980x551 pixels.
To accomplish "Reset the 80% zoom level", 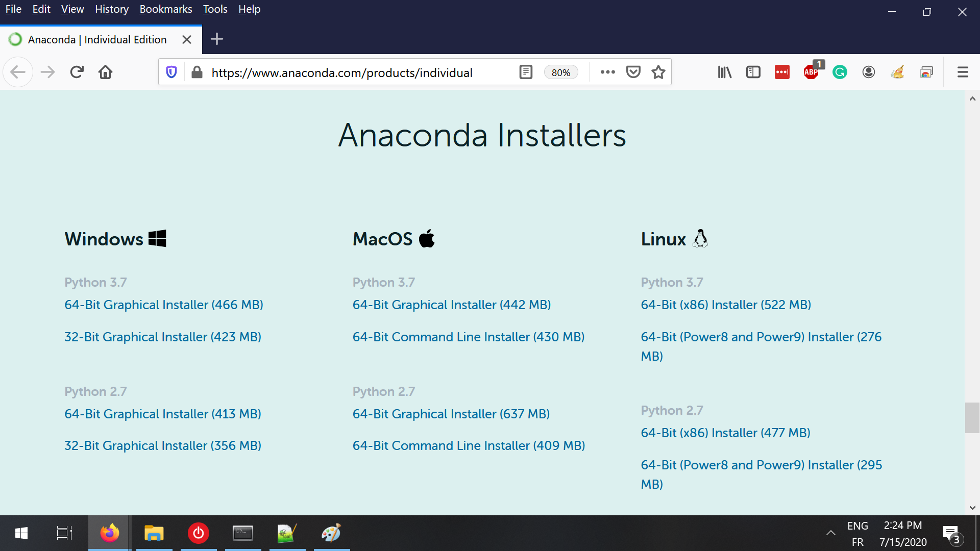I will coord(561,72).
